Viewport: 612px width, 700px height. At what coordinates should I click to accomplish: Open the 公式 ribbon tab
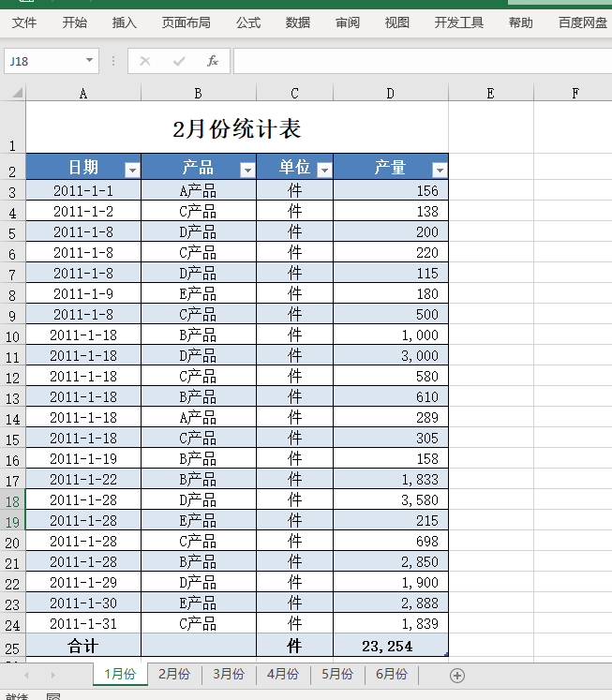point(248,22)
